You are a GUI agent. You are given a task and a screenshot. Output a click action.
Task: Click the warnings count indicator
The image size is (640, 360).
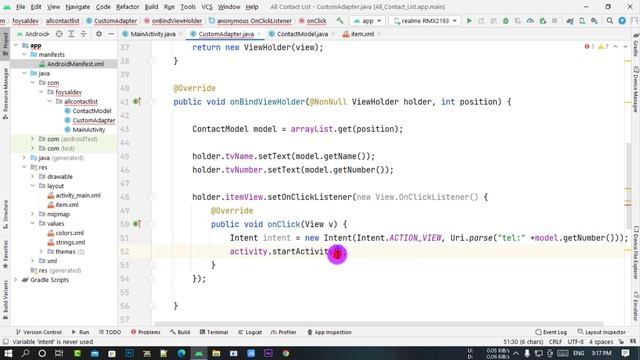(x=603, y=47)
